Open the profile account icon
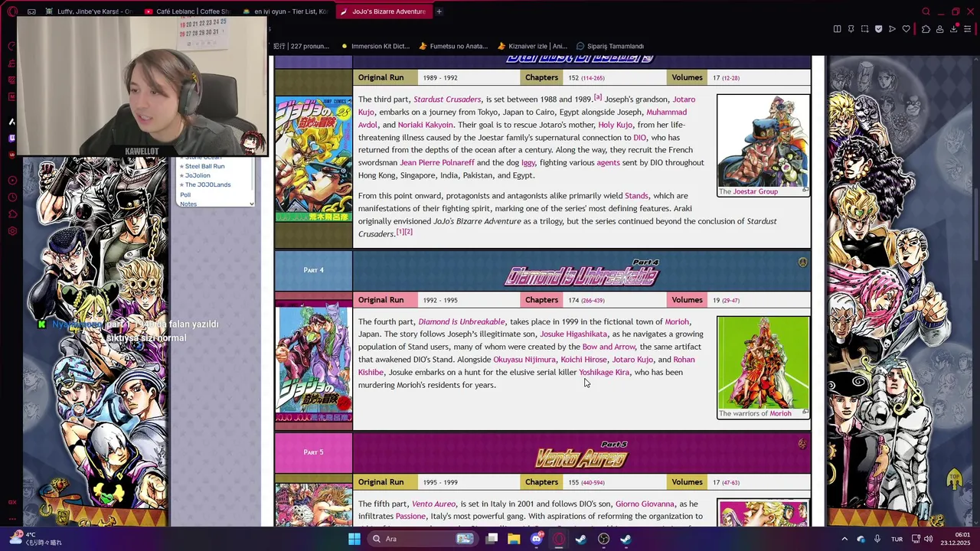Image resolution: width=980 pixels, height=551 pixels. pyautogui.click(x=939, y=29)
